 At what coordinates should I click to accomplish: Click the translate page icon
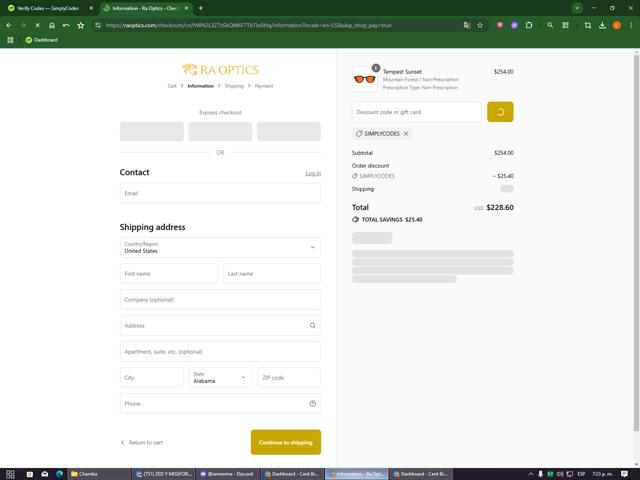point(467,25)
